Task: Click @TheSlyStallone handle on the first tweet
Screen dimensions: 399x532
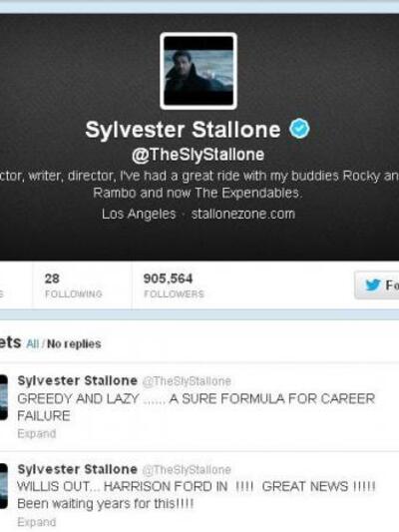Action: 187,381
